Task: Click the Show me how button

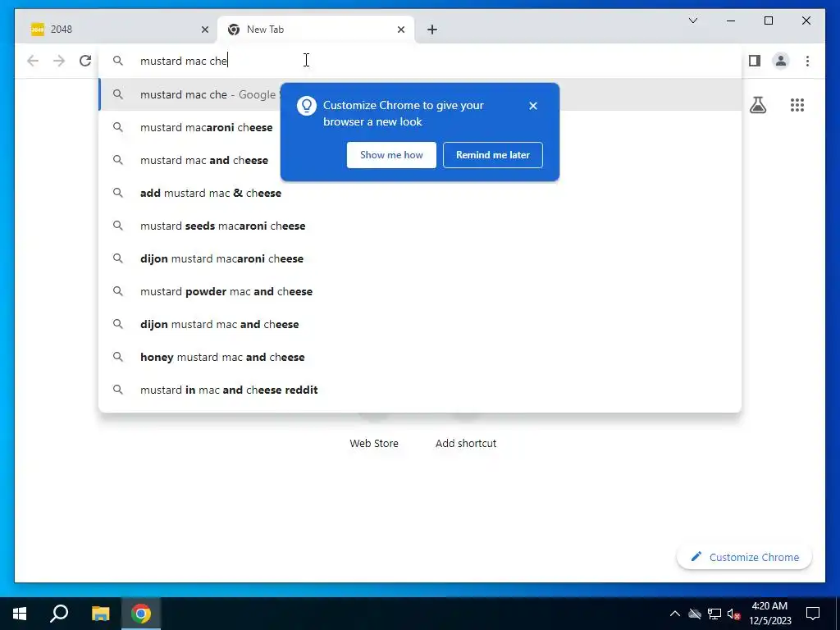Action: coord(391,155)
